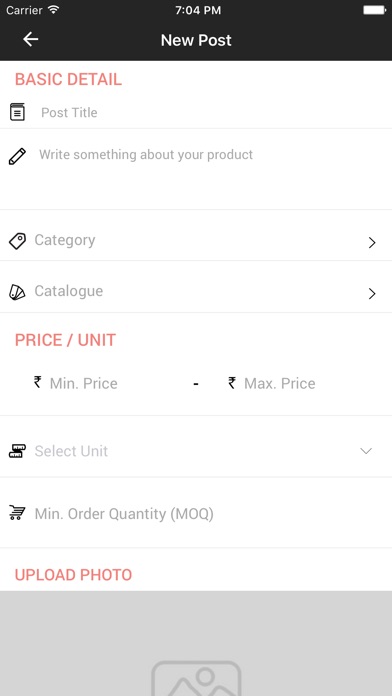
Task: Click the Post Title document icon
Action: click(x=17, y=112)
